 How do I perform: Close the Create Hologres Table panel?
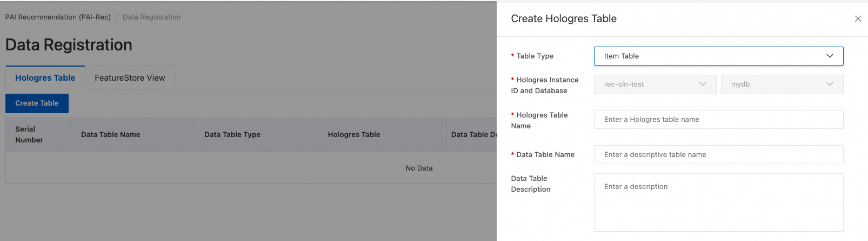click(x=858, y=19)
